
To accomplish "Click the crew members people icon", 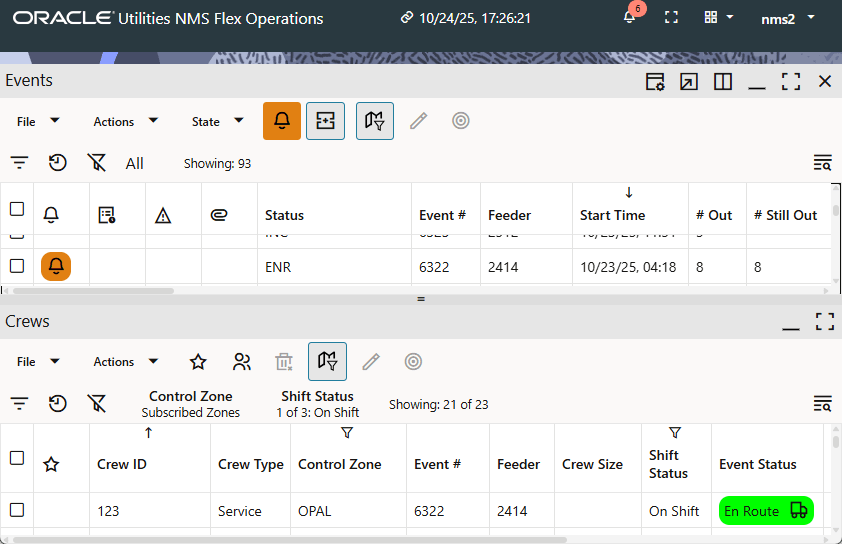I will 242,361.
